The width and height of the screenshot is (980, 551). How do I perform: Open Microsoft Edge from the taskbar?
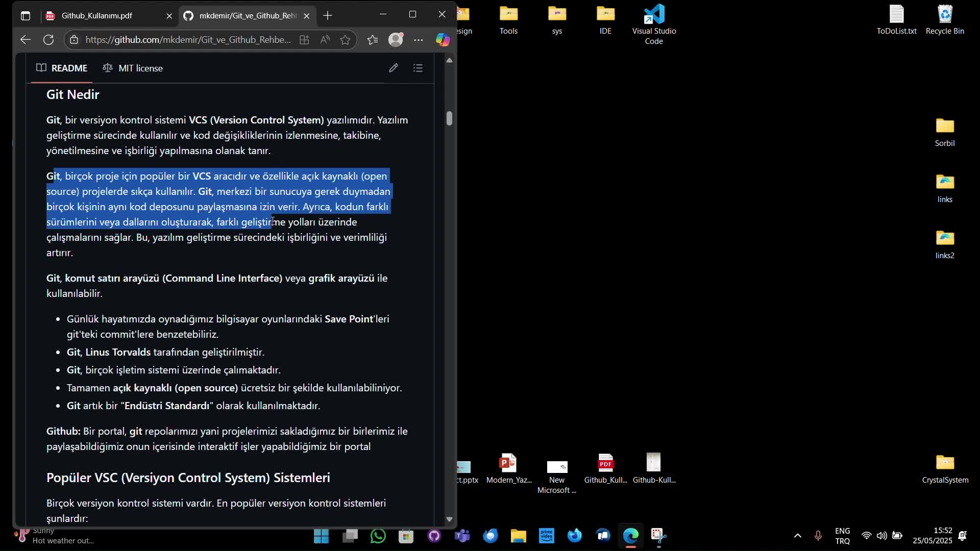point(631,536)
